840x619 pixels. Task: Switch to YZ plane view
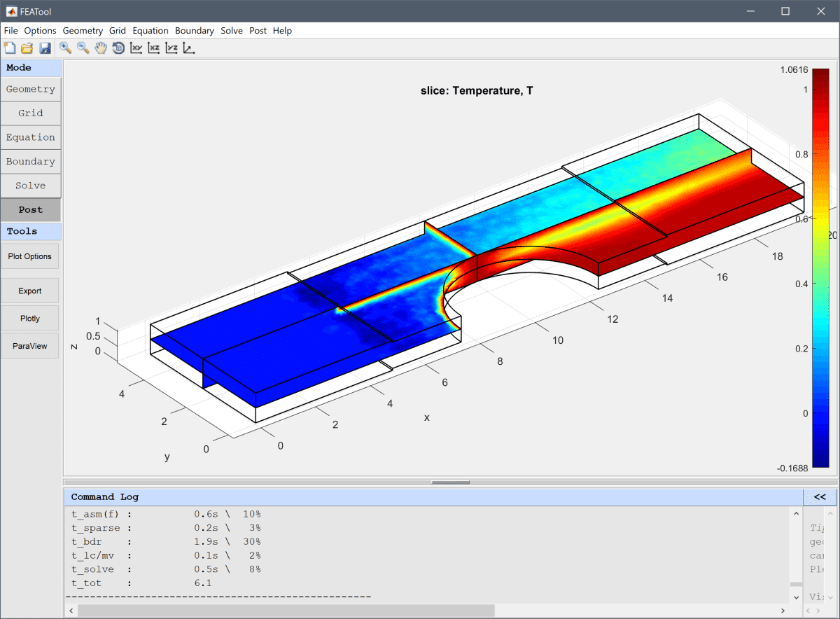pyautogui.click(x=171, y=48)
